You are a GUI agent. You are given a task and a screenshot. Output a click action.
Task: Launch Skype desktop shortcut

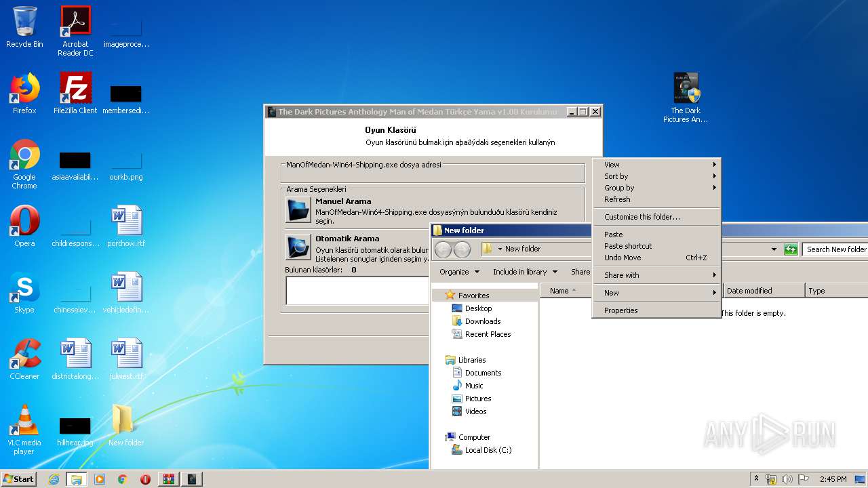coord(24,293)
